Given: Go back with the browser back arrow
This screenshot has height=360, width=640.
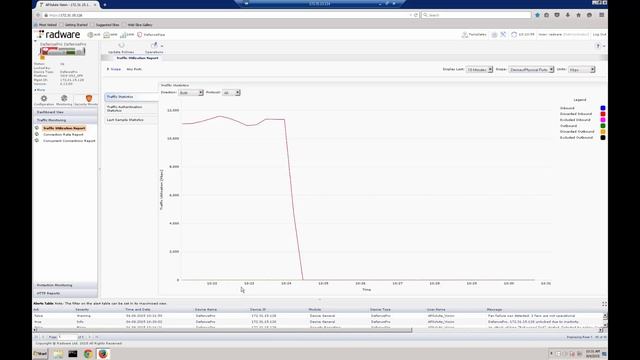Looking at the screenshot, I should point(38,15).
